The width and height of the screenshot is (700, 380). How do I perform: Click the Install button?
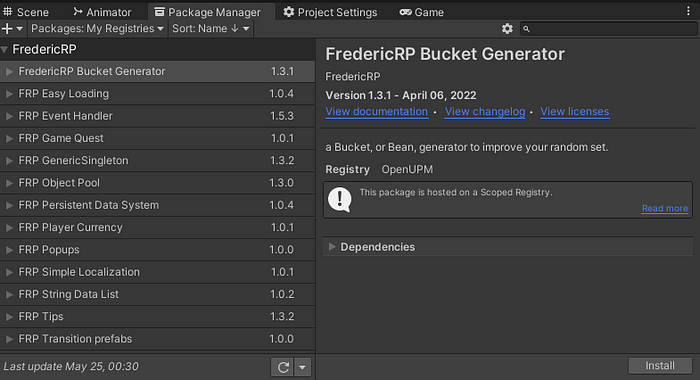tap(660, 366)
